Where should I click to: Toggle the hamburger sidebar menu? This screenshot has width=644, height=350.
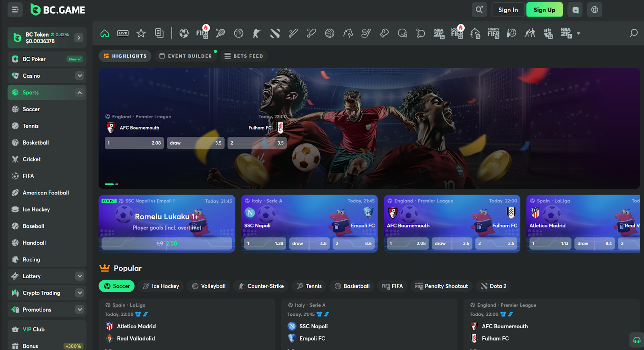click(x=15, y=10)
